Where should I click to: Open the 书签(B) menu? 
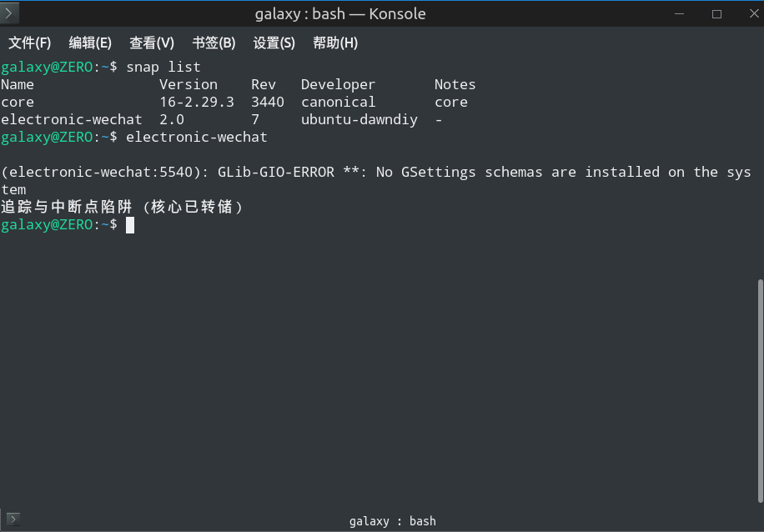214,43
